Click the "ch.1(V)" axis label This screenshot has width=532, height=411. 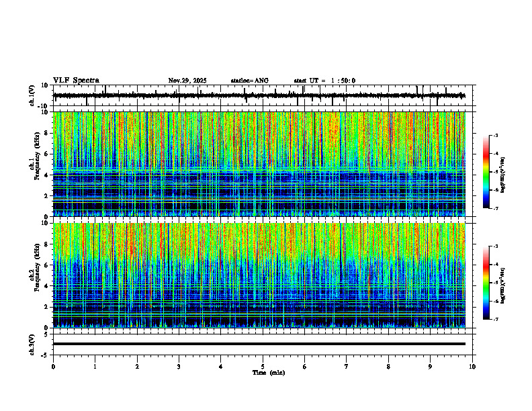[32, 95]
